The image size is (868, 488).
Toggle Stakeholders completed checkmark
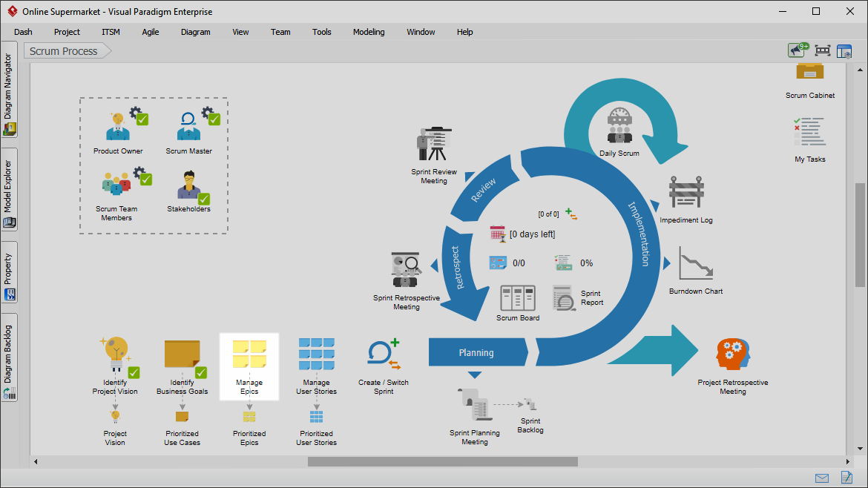click(204, 199)
